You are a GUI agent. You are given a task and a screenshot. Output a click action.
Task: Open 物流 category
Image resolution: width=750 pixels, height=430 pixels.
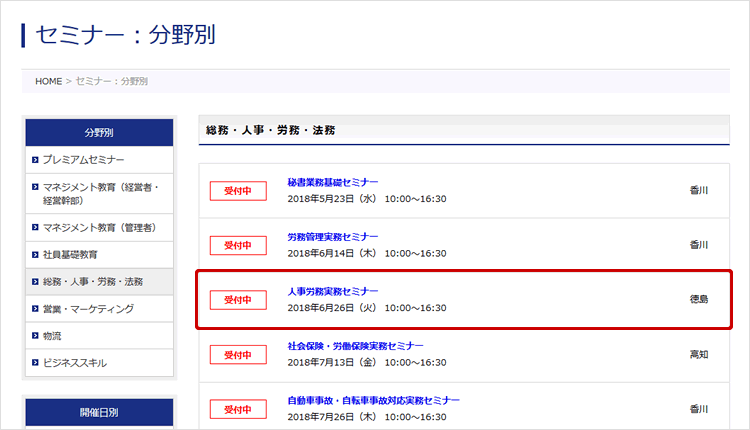click(52, 336)
